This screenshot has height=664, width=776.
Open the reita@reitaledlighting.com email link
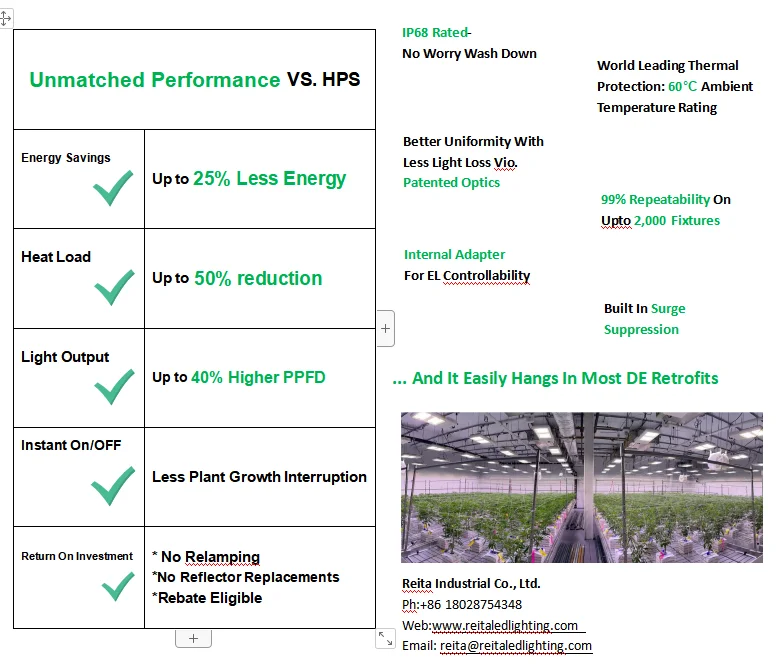[x=516, y=646]
